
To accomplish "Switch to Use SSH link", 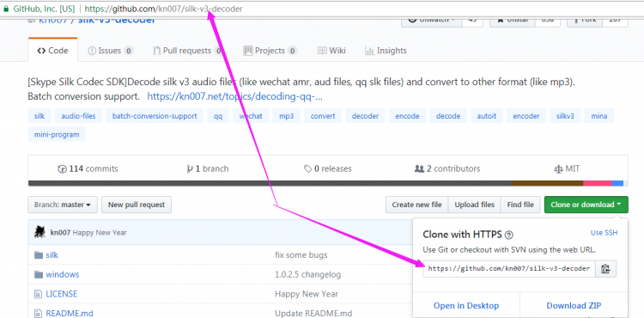I will click(x=604, y=233).
